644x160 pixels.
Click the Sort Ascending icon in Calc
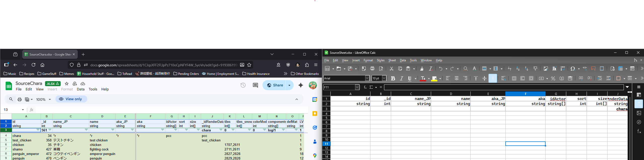518,69
